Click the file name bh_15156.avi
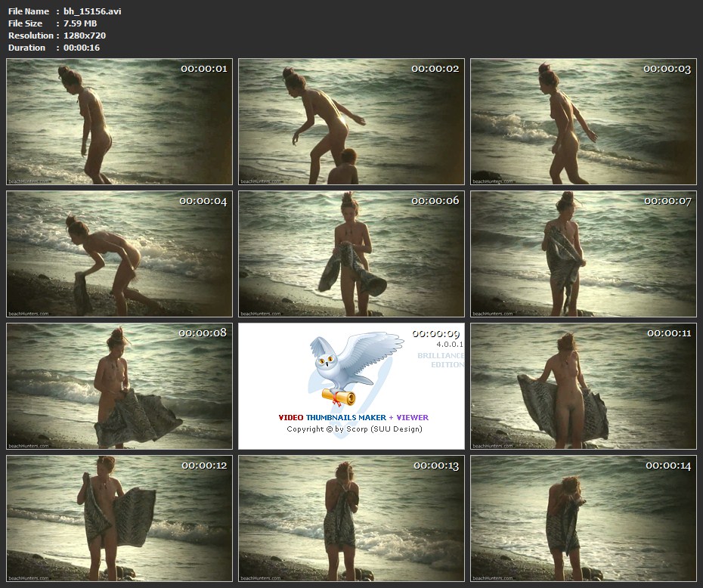This screenshot has height=588, width=703. (91, 11)
